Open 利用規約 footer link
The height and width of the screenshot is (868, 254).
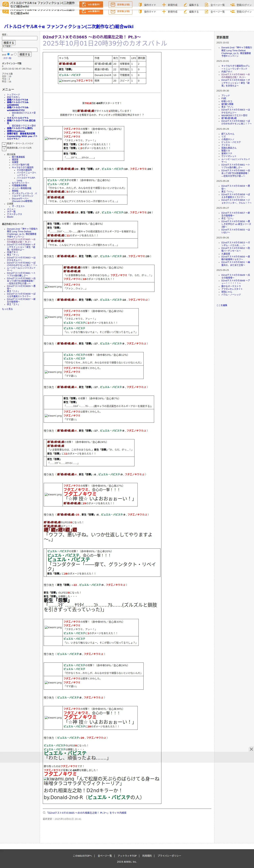tap(147, 856)
